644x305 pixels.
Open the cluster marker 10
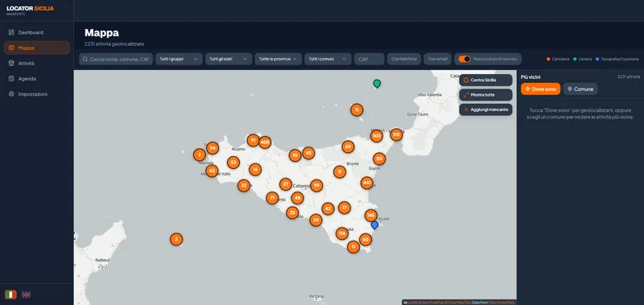295,155
